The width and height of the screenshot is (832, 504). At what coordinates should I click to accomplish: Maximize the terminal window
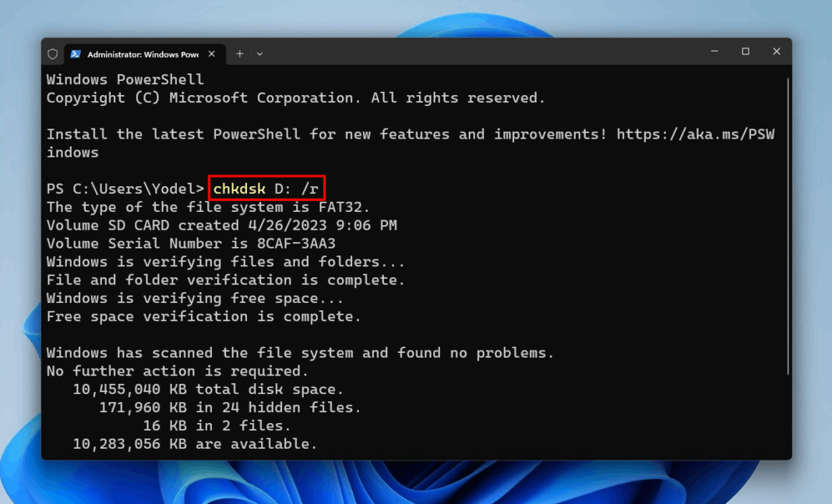(x=745, y=51)
